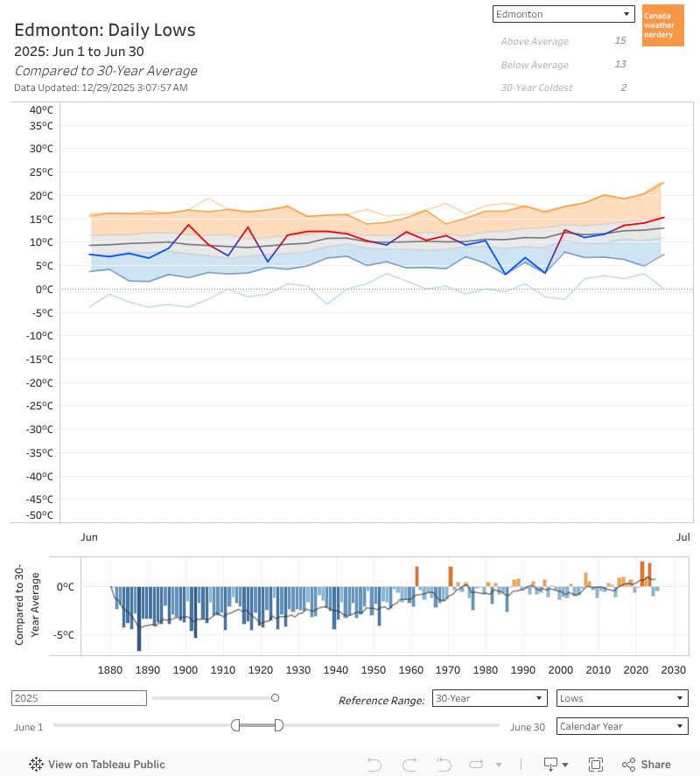The width and height of the screenshot is (700, 776).
Task: Enter full screen mode
Action: [596, 764]
